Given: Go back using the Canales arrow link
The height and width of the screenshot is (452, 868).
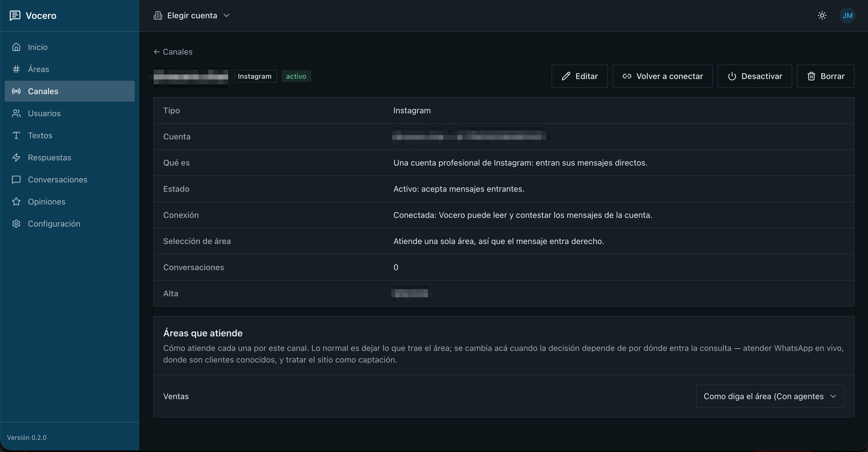Looking at the screenshot, I should (173, 52).
